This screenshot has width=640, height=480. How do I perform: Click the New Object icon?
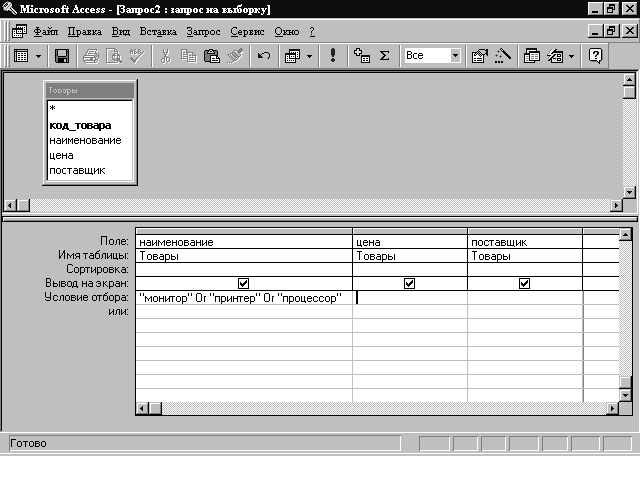pos(555,56)
